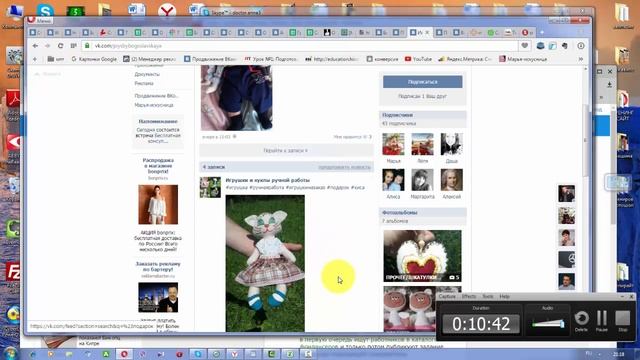
Task: Open subscriber Марья avatar
Action: (x=393, y=144)
